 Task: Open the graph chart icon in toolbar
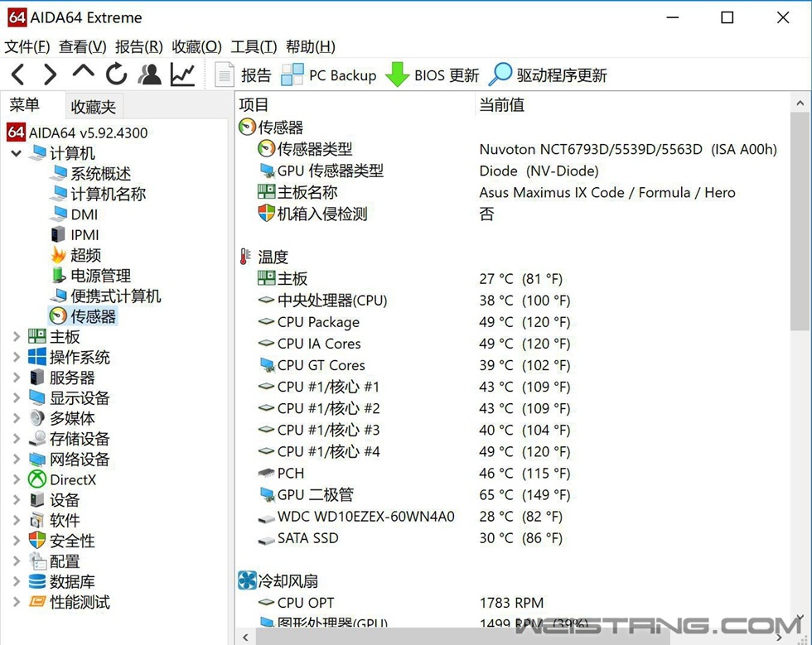point(183,75)
